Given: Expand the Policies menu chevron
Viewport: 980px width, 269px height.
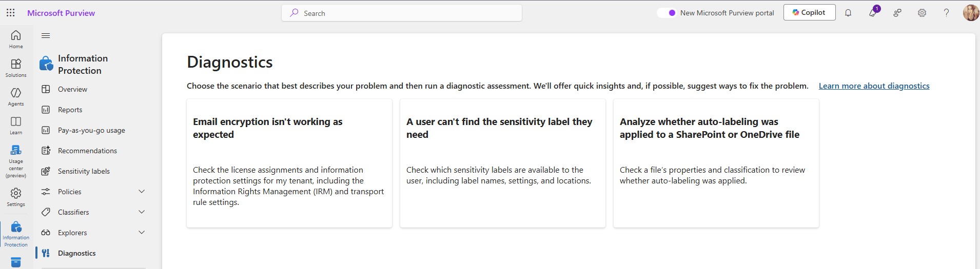Looking at the screenshot, I should coord(142,192).
